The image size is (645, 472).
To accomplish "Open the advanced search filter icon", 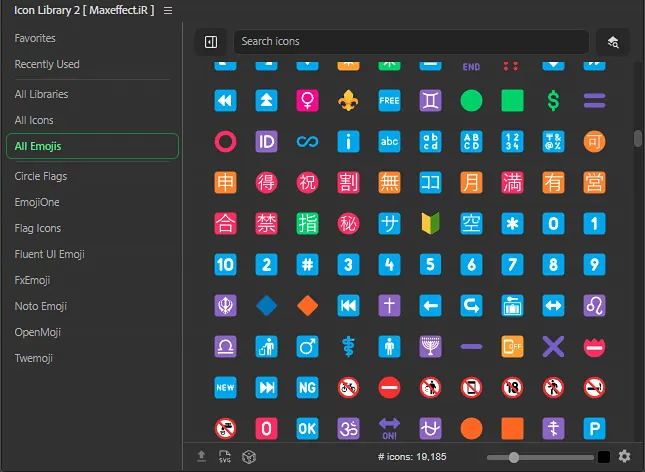I will coord(613,42).
